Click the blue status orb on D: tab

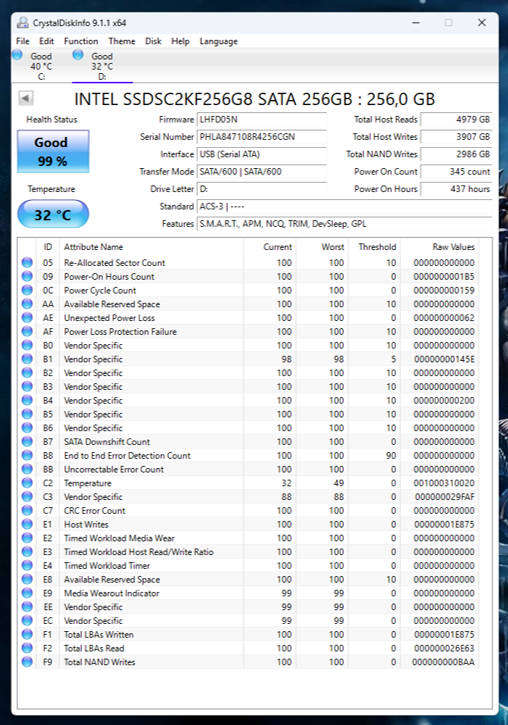pyautogui.click(x=78, y=55)
